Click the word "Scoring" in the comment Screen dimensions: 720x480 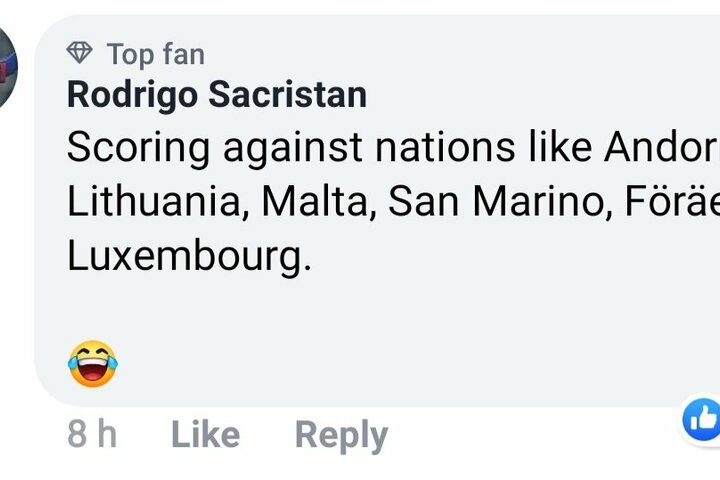pos(138,150)
